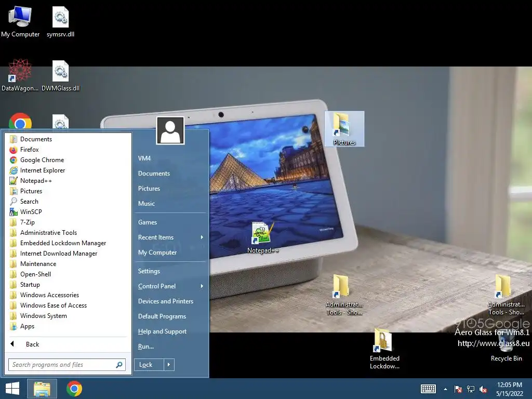Expand the Windows System folder

68,316
